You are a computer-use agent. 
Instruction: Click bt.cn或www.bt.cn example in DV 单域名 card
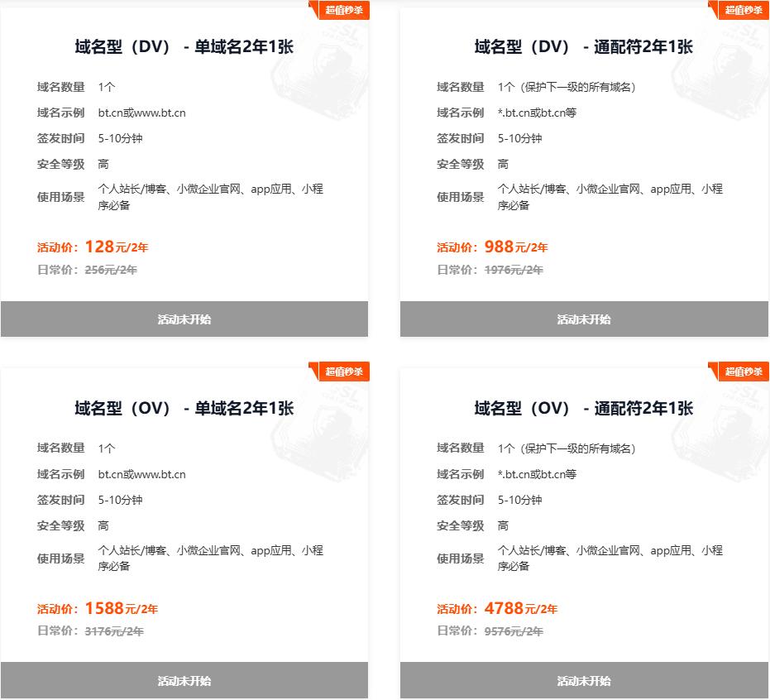pyautogui.click(x=142, y=113)
